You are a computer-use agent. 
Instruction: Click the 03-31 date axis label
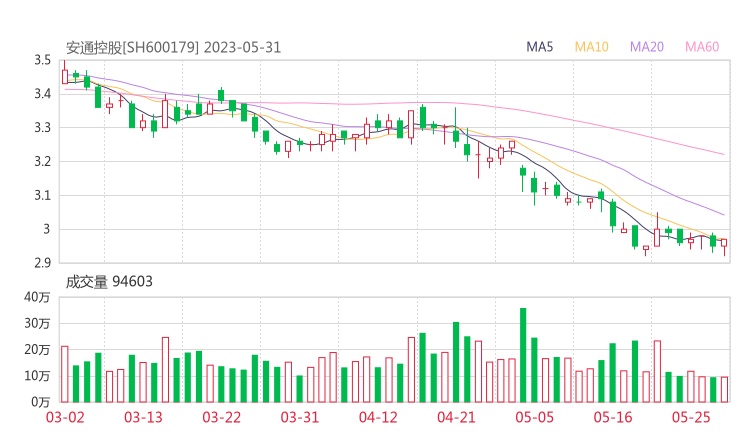pyautogui.click(x=300, y=417)
